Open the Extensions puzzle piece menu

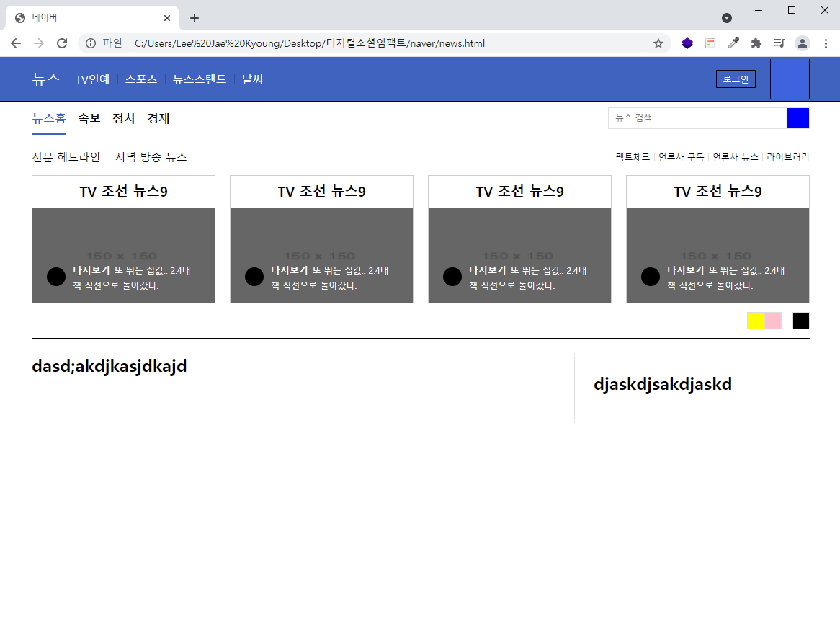[756, 43]
